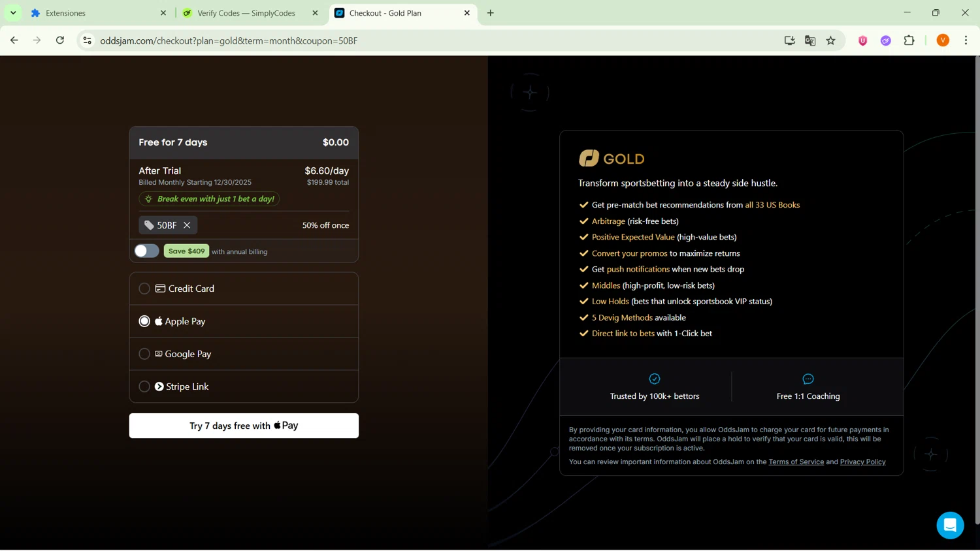This screenshot has width=980, height=551.
Task: Choose Google Pay as payment method
Action: click(244, 354)
